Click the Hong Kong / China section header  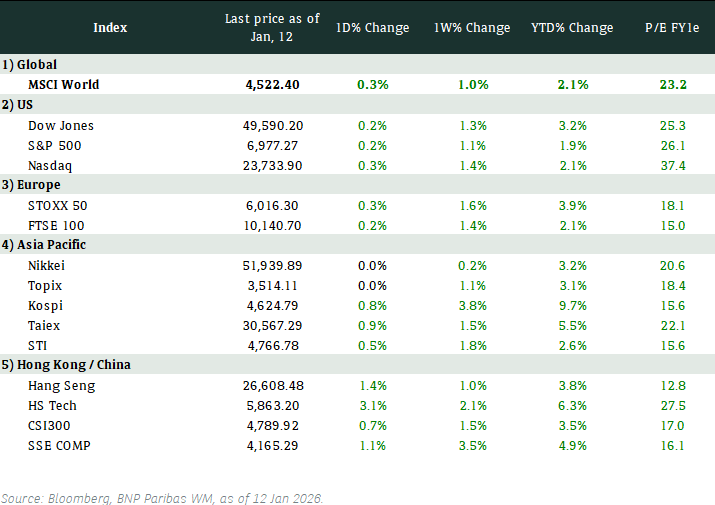point(66,365)
